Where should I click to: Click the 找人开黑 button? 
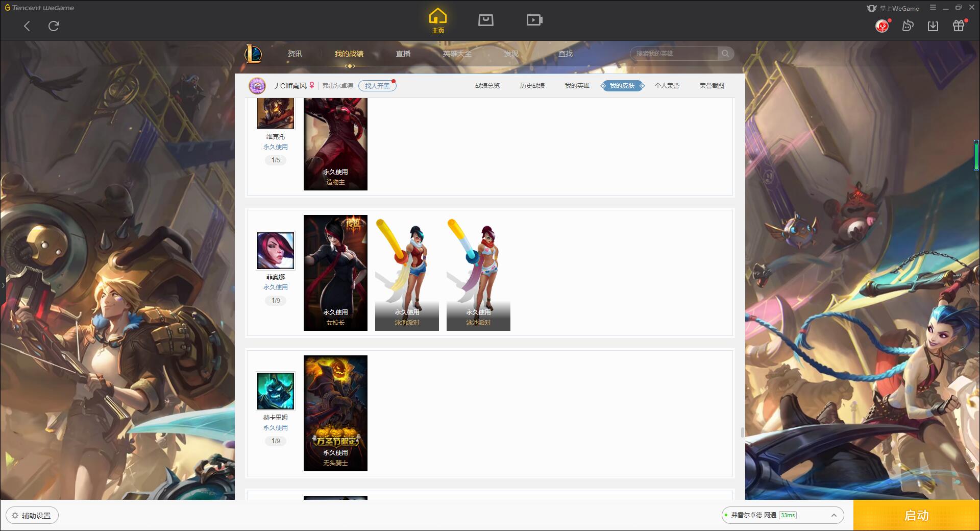pyautogui.click(x=377, y=86)
